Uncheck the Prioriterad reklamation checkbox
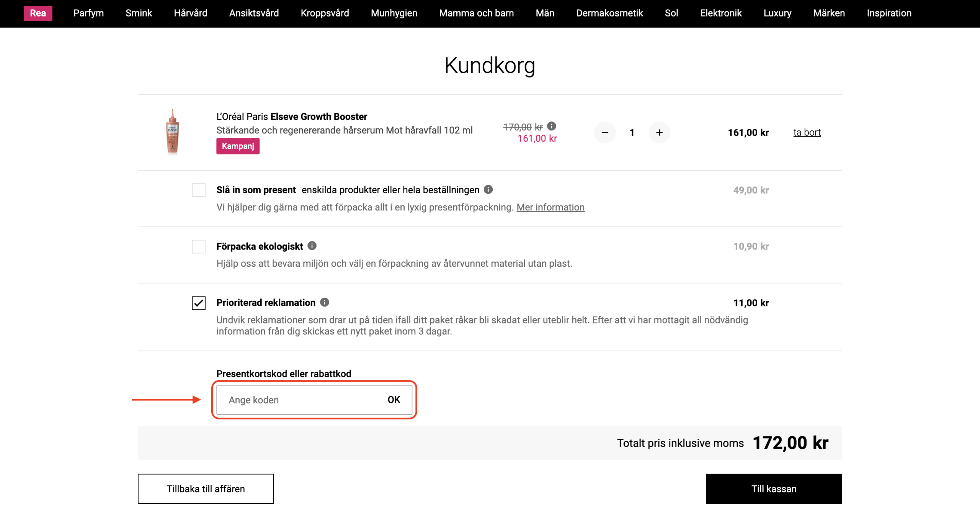The width and height of the screenshot is (980, 528). tap(199, 303)
